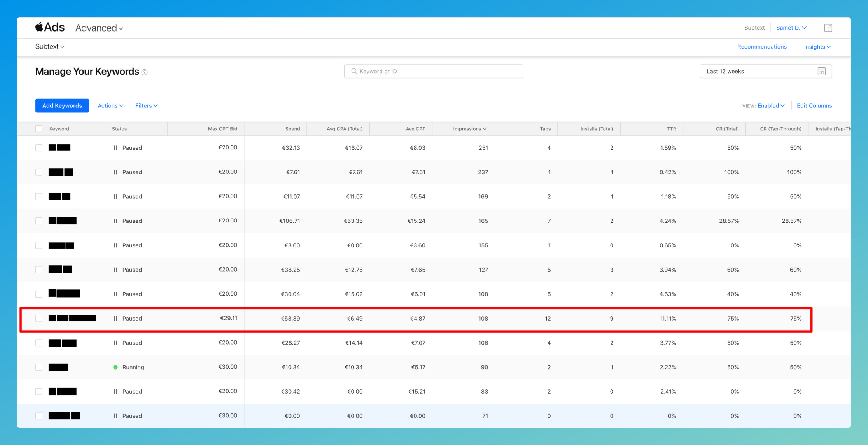Open the Actions dropdown
This screenshot has height=445, width=868.
(110, 106)
